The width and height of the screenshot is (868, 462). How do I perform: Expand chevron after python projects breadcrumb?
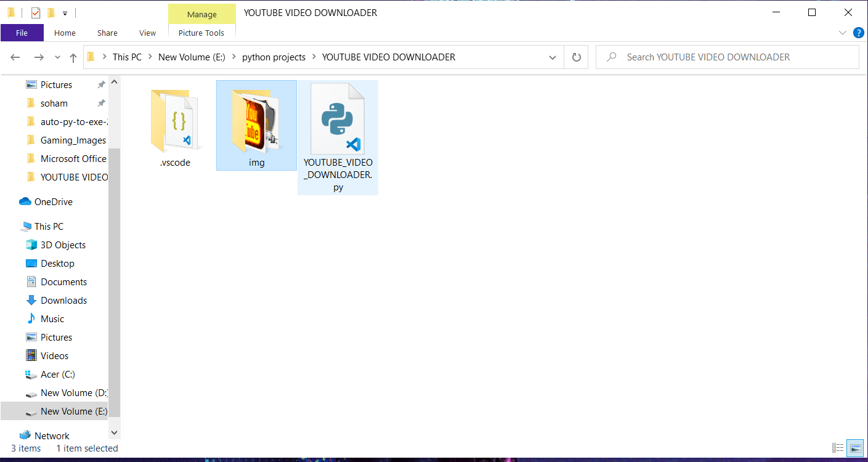coord(314,57)
